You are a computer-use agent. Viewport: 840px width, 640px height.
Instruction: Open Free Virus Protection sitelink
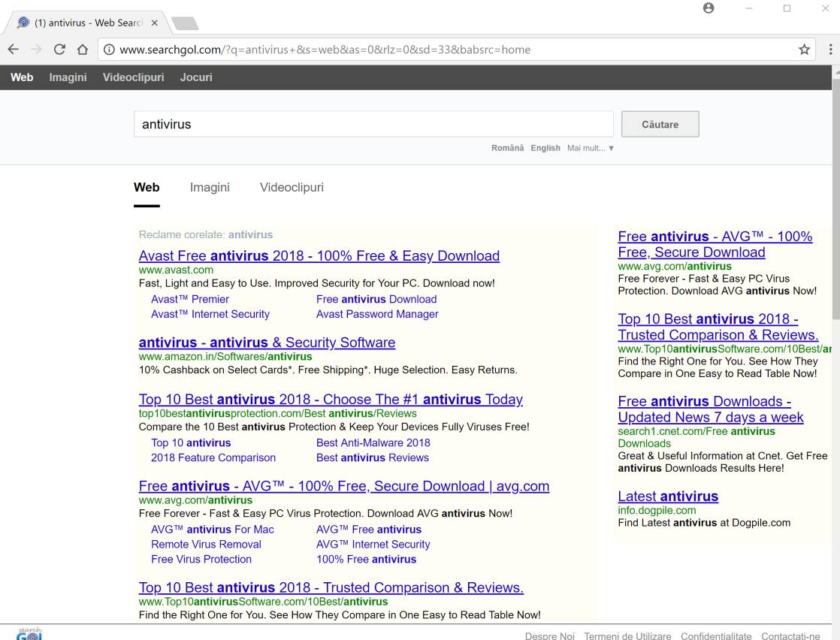(201, 560)
